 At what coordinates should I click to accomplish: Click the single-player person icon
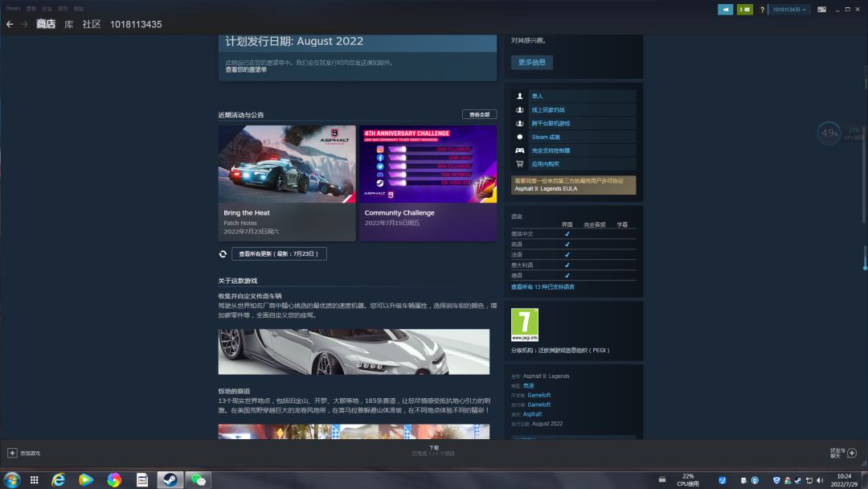click(x=519, y=96)
